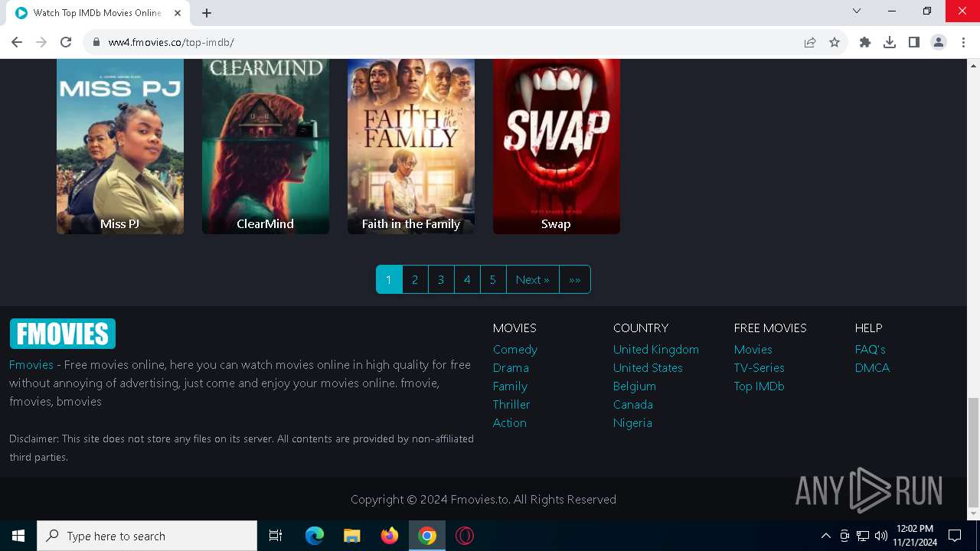
Task: Click the Next » pagination button
Action: [x=533, y=279]
